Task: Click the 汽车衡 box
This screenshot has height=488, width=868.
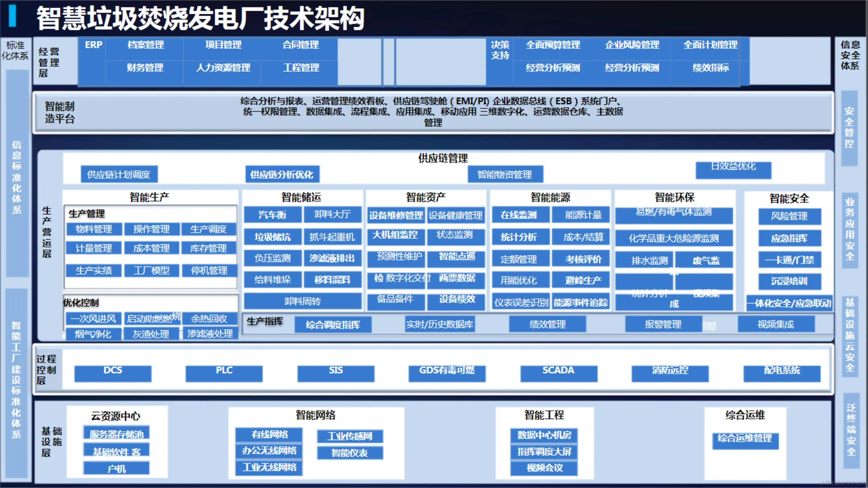Action: tap(272, 215)
